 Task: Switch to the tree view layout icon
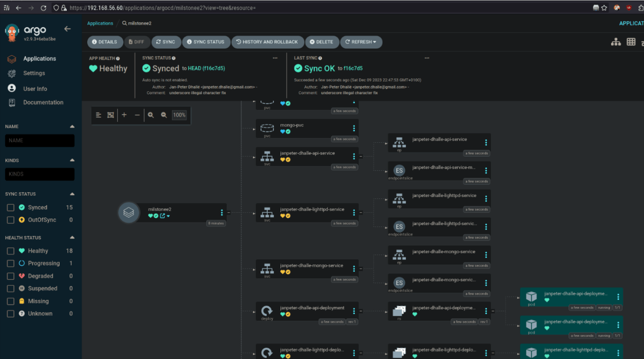[x=616, y=42]
